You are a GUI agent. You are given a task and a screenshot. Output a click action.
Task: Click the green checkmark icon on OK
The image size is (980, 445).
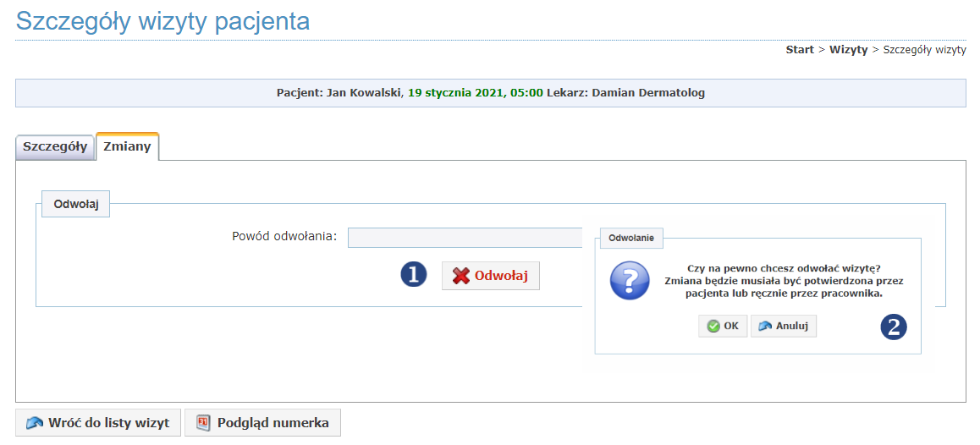click(713, 327)
